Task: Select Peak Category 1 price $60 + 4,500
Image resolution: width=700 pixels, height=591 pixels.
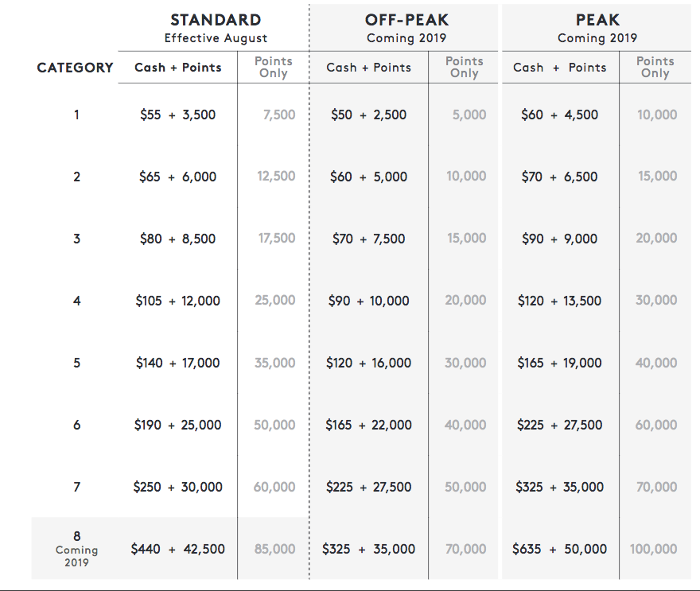Action: coord(559,115)
